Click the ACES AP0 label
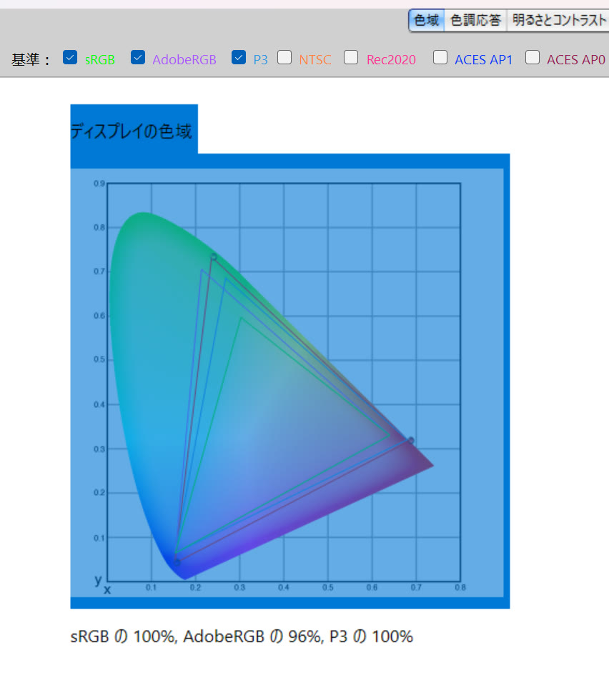The width and height of the screenshot is (609, 700). point(576,60)
